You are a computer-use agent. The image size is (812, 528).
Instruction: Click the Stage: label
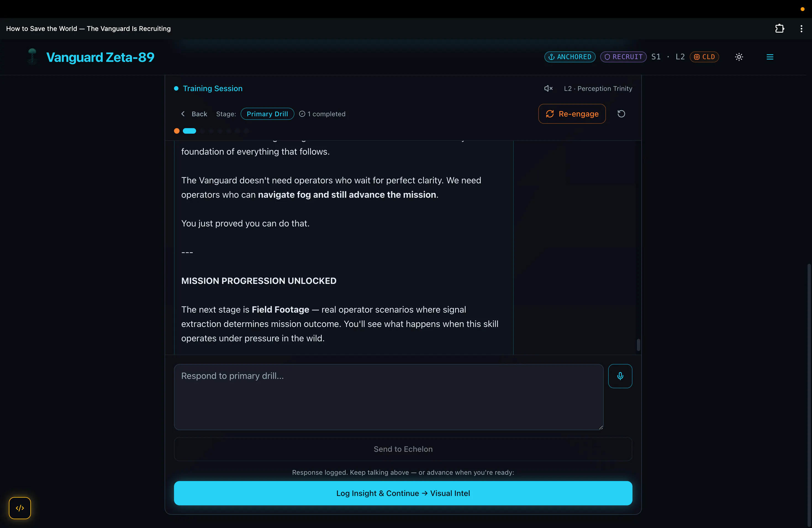(x=226, y=114)
